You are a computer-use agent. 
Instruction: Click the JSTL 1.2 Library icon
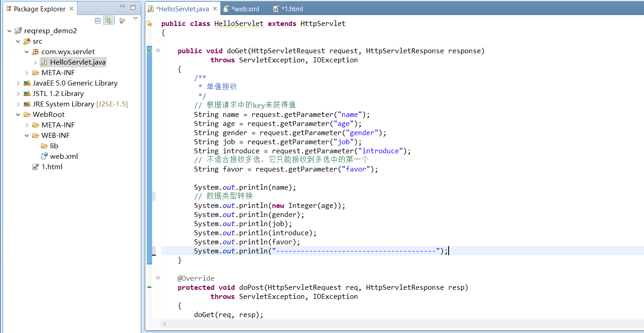coord(27,94)
